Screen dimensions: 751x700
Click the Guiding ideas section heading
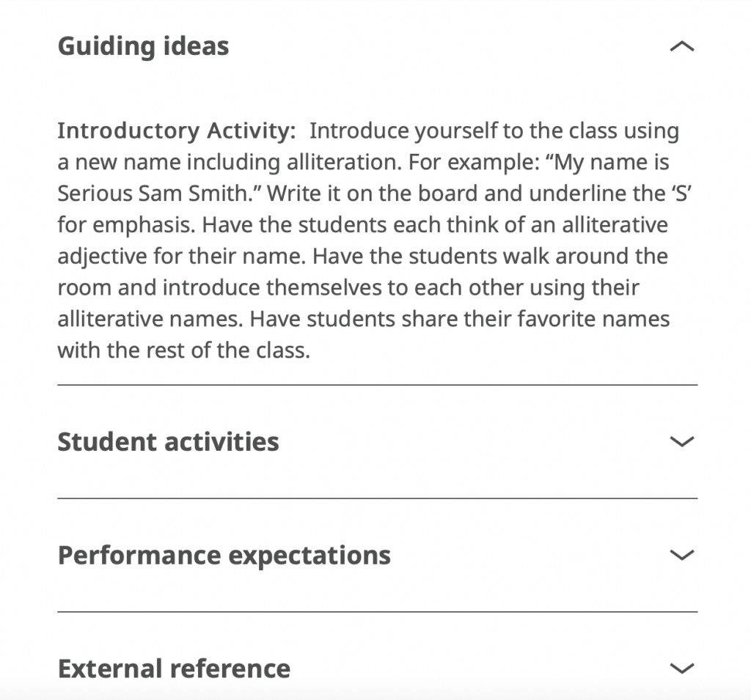143,46
